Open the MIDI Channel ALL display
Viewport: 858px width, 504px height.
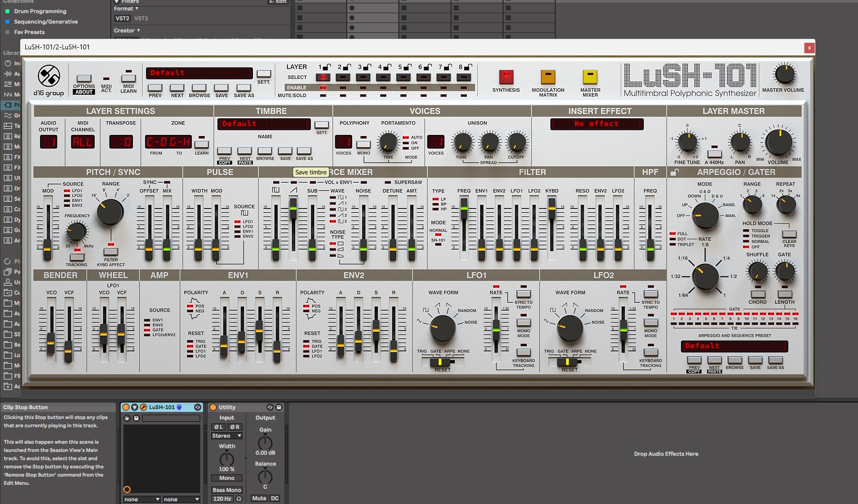(83, 142)
